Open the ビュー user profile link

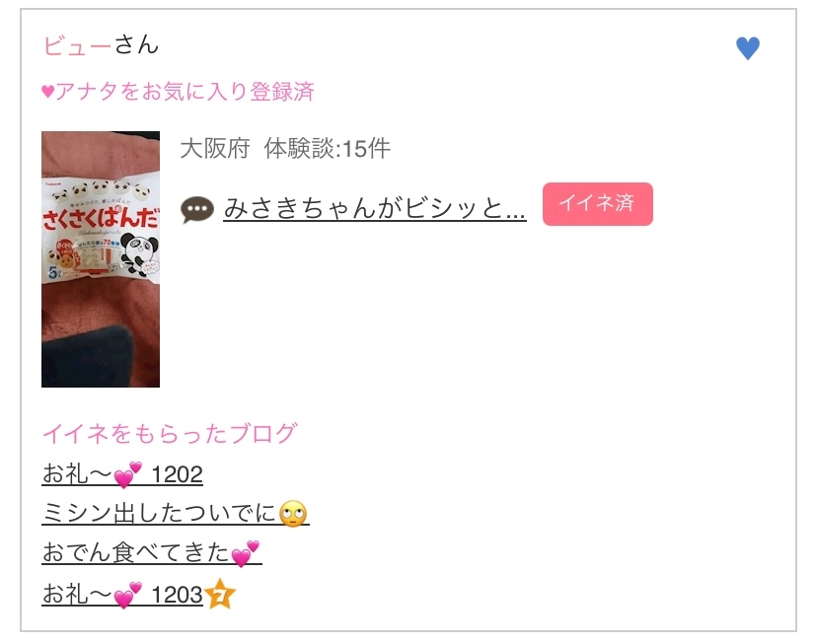(x=77, y=44)
